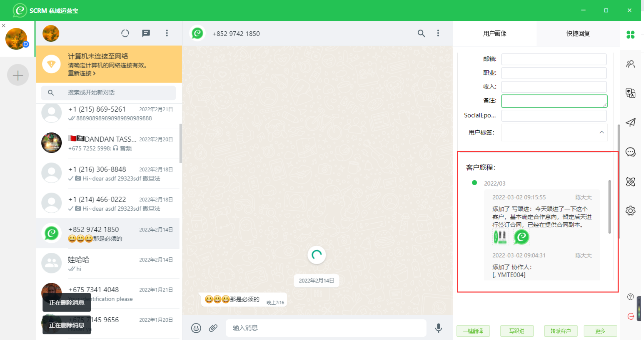Screen dimensions: 644x340
Task: Click the SocialEpo... input field
Action: tap(554, 116)
